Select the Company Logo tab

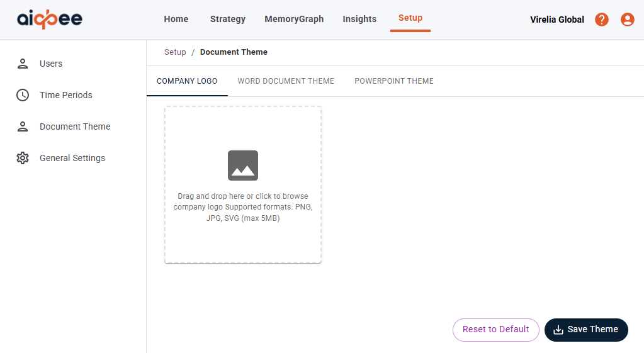(187, 81)
